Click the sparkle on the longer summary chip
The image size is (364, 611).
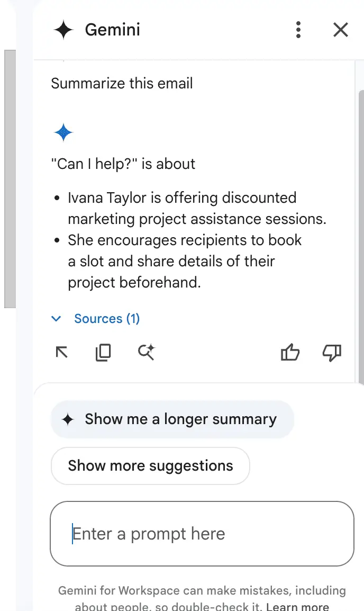tap(69, 419)
